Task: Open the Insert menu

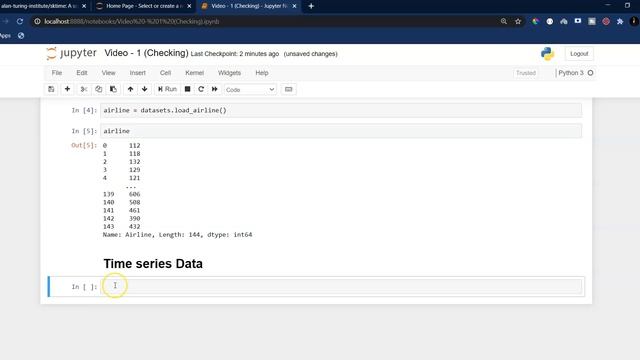Action: point(138,73)
